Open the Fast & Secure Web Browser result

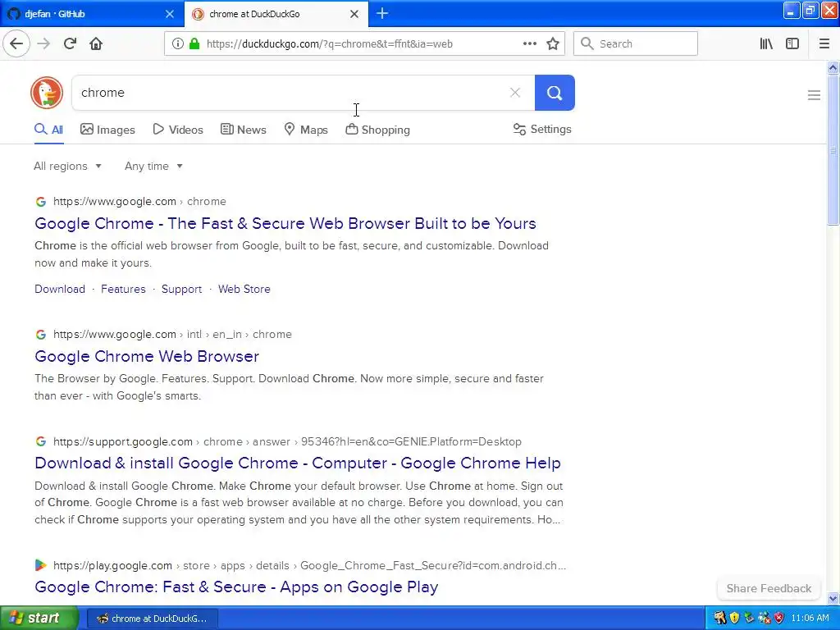tap(285, 223)
